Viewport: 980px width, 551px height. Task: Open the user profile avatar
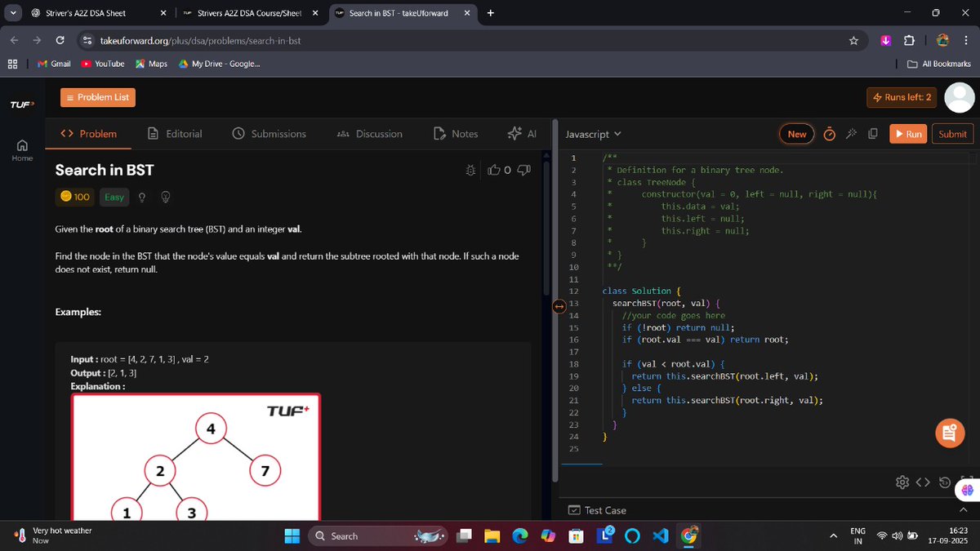point(960,97)
